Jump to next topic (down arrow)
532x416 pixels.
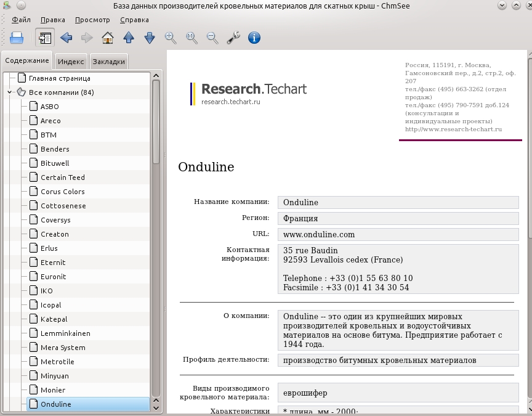(150, 38)
